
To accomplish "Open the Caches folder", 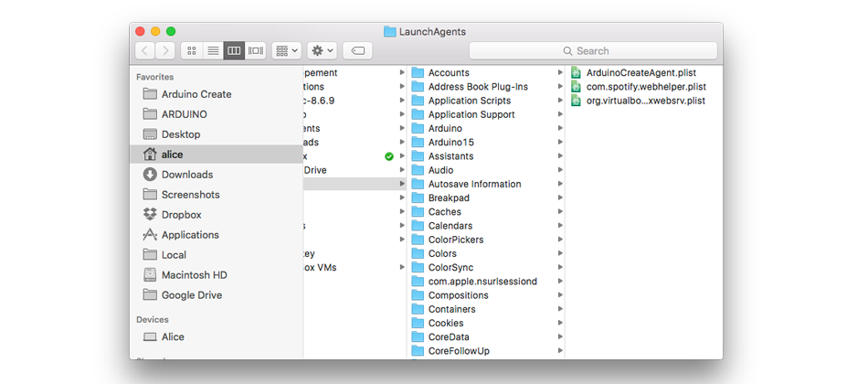I will 486,212.
